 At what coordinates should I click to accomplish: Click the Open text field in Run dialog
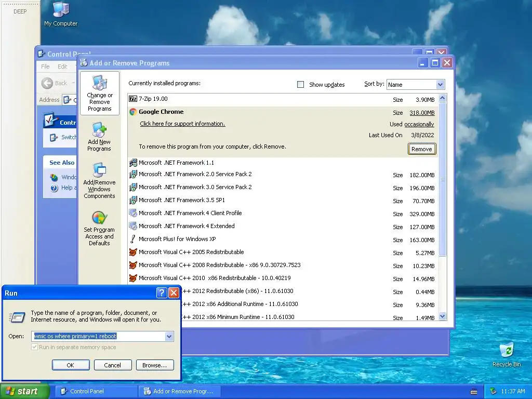coord(99,336)
